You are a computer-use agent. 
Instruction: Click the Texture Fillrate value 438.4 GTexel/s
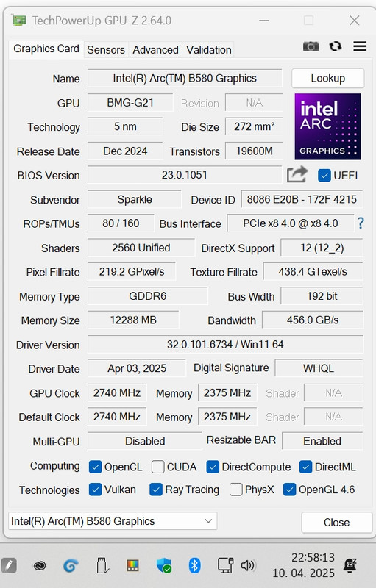click(313, 272)
